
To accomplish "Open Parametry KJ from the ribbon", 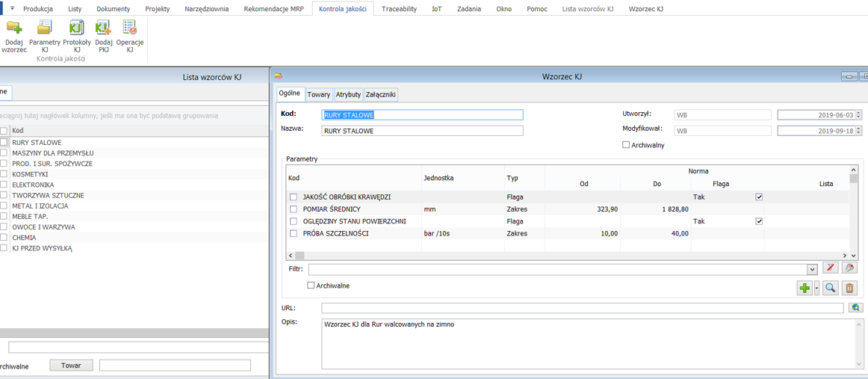I will [x=44, y=37].
